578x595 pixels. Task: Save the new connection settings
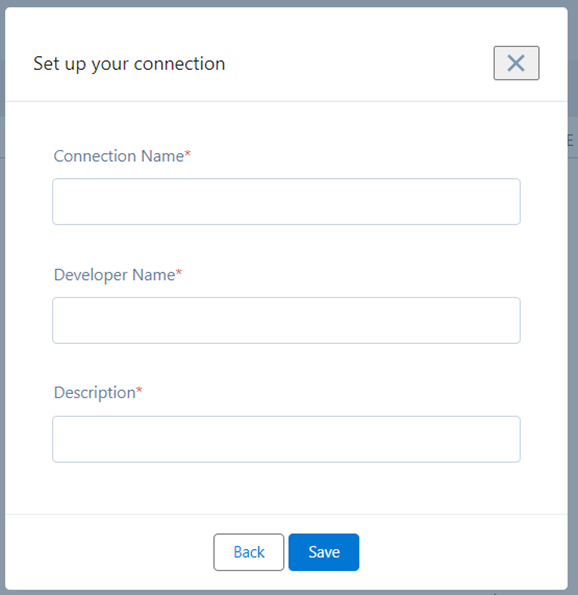[x=324, y=552]
